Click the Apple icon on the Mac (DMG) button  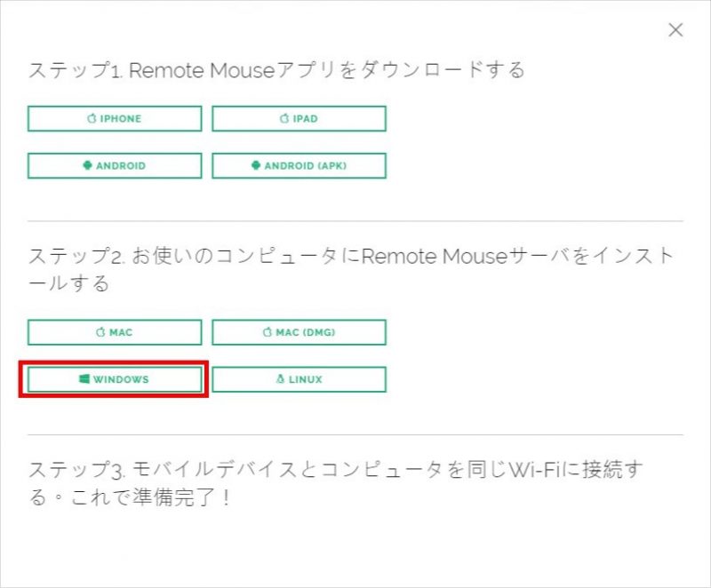coord(268,332)
